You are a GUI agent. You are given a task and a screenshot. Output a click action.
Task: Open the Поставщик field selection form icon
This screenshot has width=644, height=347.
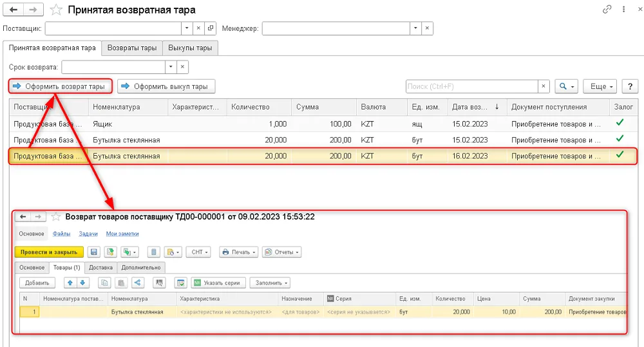click(211, 28)
